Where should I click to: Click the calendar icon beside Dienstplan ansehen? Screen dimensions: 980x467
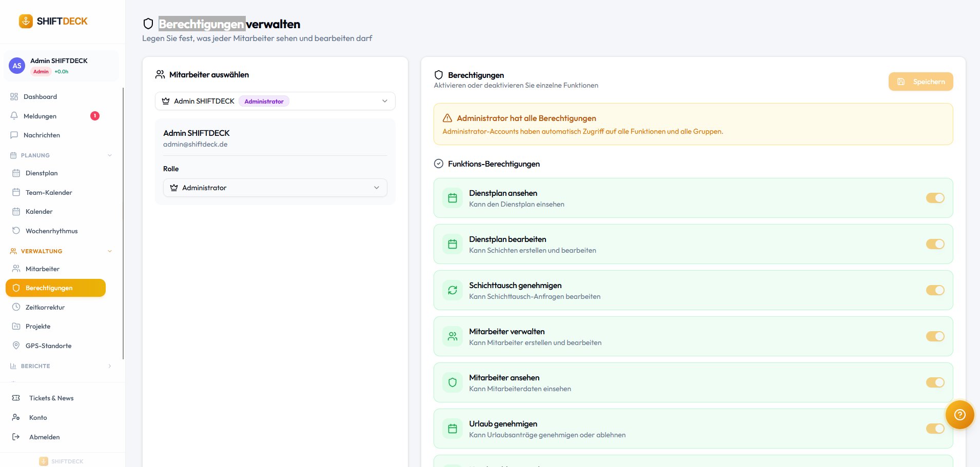[452, 198]
